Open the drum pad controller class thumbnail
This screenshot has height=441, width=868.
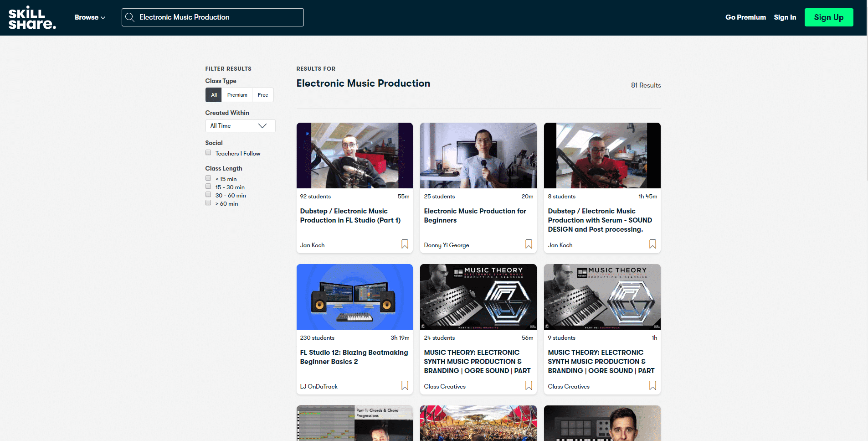pyautogui.click(x=602, y=423)
